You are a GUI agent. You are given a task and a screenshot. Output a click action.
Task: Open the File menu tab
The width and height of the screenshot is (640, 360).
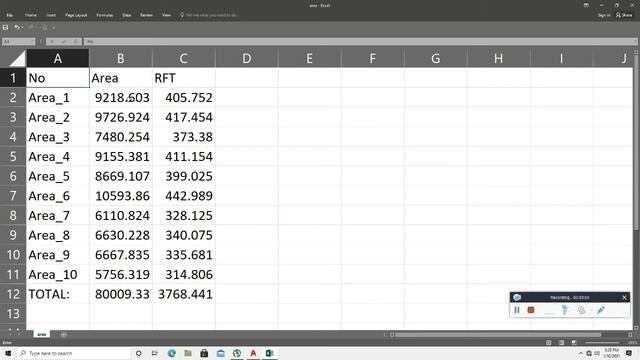(9, 15)
